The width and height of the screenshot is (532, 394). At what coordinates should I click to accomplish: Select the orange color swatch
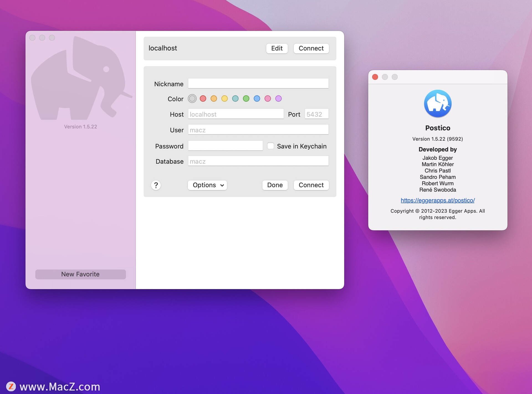tap(214, 99)
